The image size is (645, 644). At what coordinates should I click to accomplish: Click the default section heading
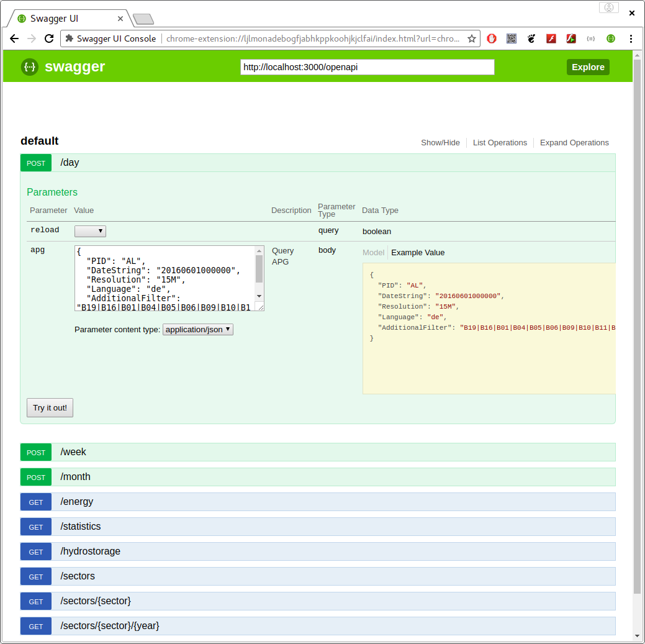(x=40, y=141)
